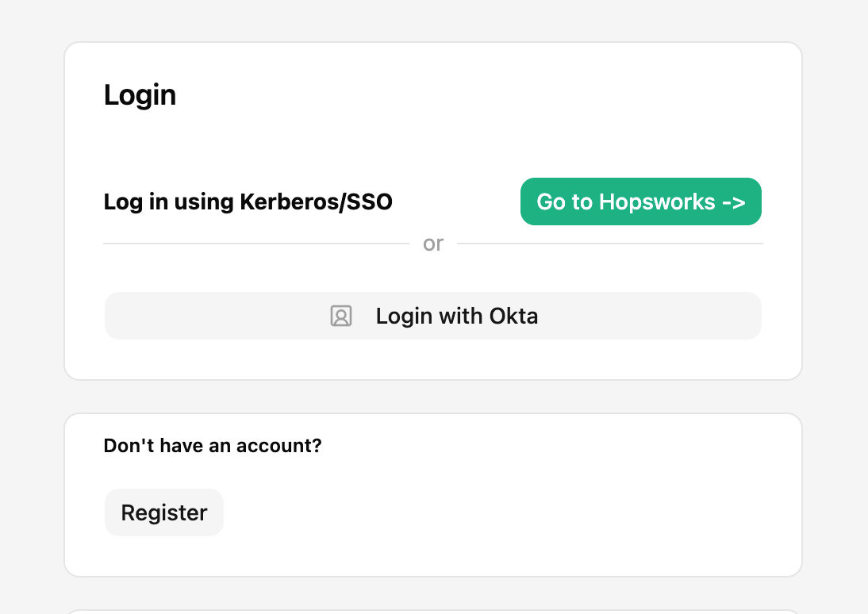Click the Register button

pyautogui.click(x=164, y=512)
